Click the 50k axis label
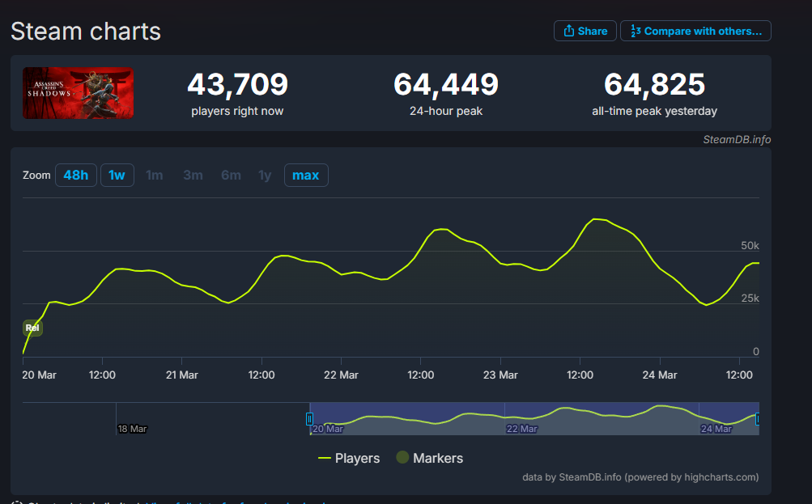This screenshot has width=812, height=504. 750,246
